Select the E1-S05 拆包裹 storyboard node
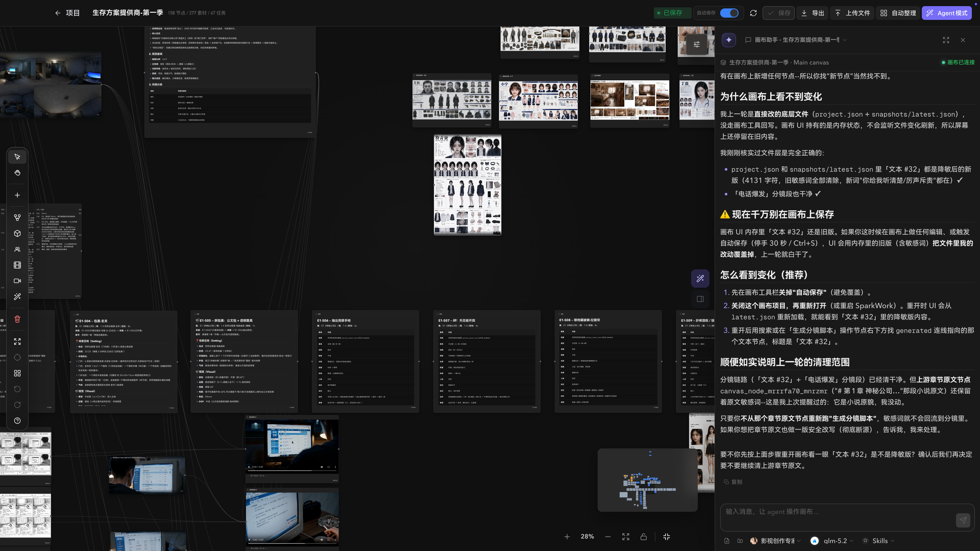This screenshot has height=551, width=980. [244, 361]
